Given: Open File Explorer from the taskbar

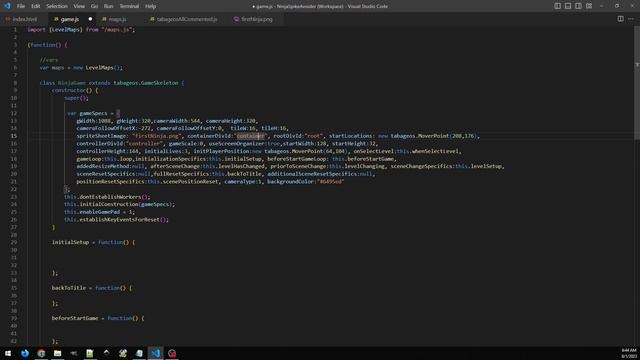Looking at the screenshot, I should tap(58, 353).
